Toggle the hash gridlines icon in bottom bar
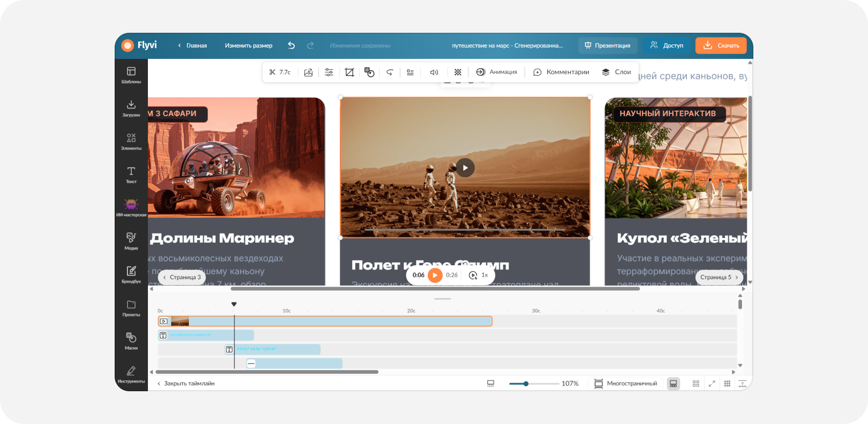 [727, 384]
